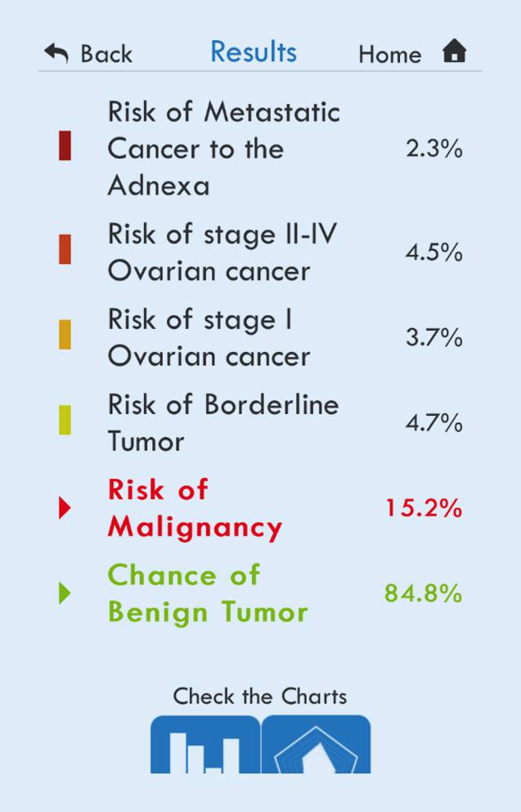Select Risk of stage II-IV Ovarian cancer
Screen dimensions: 521x812
click(222, 253)
